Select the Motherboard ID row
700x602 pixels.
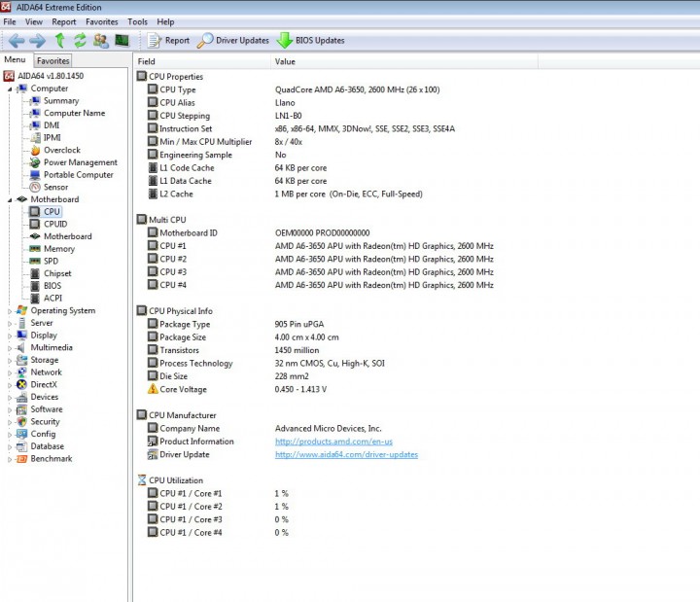point(259,233)
